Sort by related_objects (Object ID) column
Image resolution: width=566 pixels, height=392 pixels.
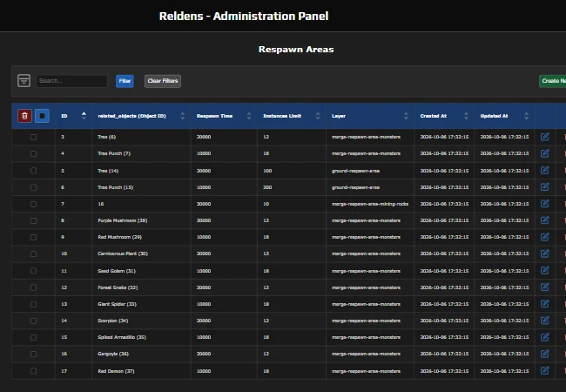coord(182,116)
